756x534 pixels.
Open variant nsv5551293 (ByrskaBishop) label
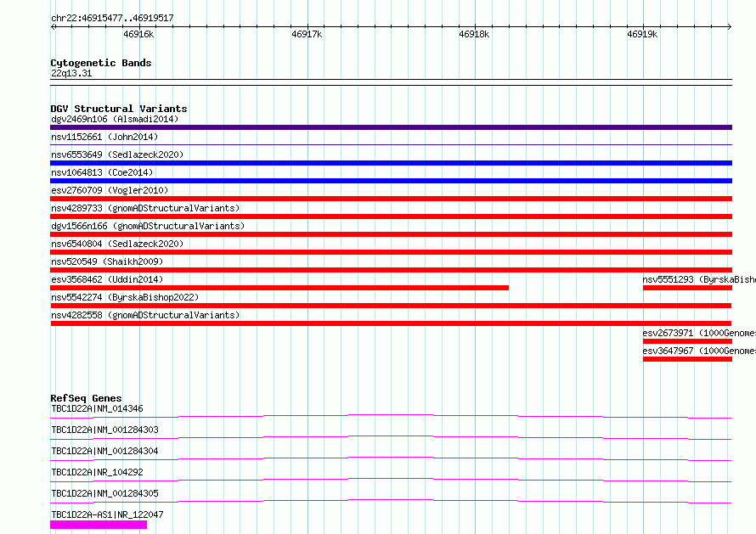pyautogui.click(x=699, y=279)
